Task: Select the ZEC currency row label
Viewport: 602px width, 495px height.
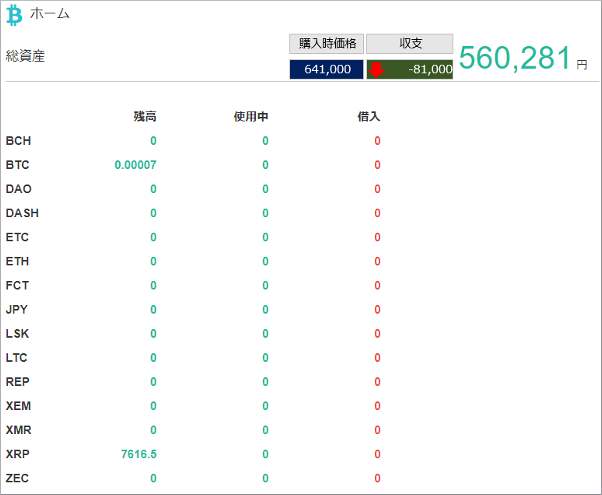Action: click(x=17, y=478)
